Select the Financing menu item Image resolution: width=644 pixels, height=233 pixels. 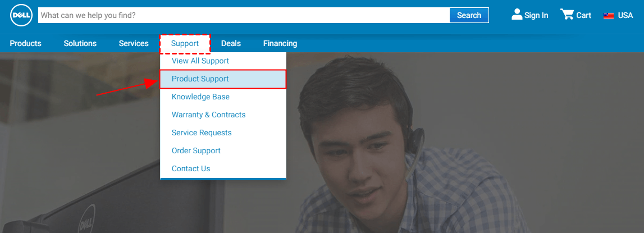[x=280, y=43]
